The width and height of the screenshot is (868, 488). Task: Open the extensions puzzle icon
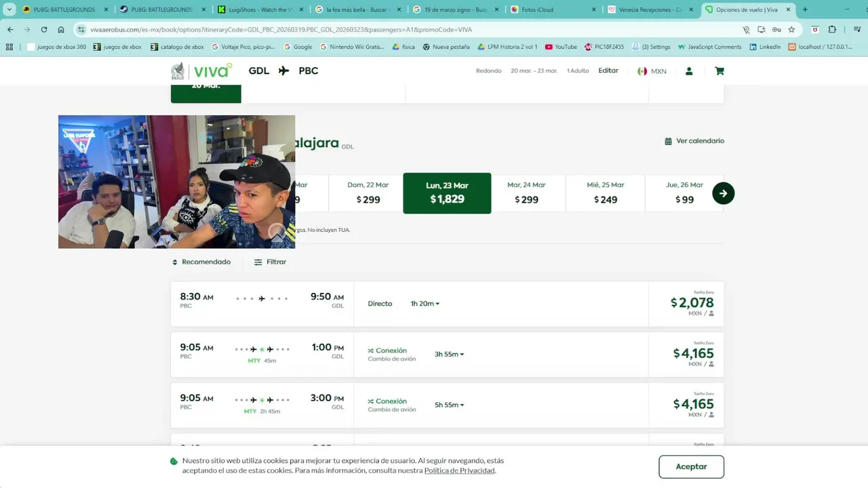[832, 30]
